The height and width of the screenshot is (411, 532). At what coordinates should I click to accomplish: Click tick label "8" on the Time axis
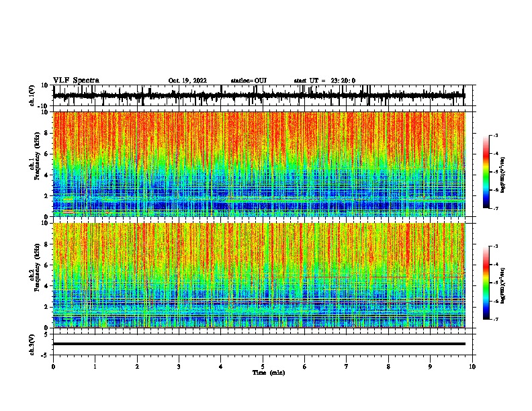tap(388, 367)
